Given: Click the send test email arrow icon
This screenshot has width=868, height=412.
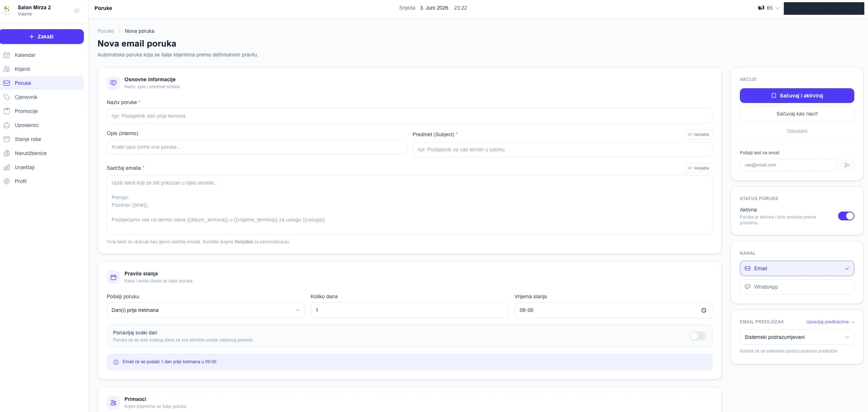Looking at the screenshot, I should (x=847, y=165).
